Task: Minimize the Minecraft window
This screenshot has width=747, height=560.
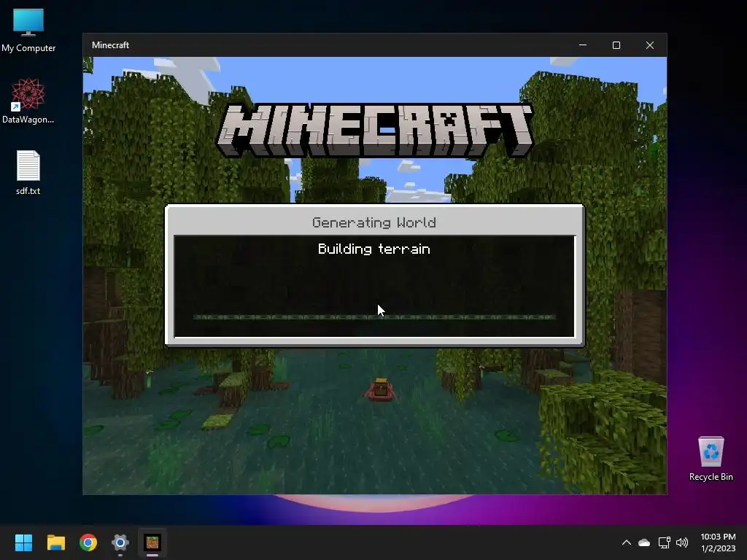Action: (583, 45)
